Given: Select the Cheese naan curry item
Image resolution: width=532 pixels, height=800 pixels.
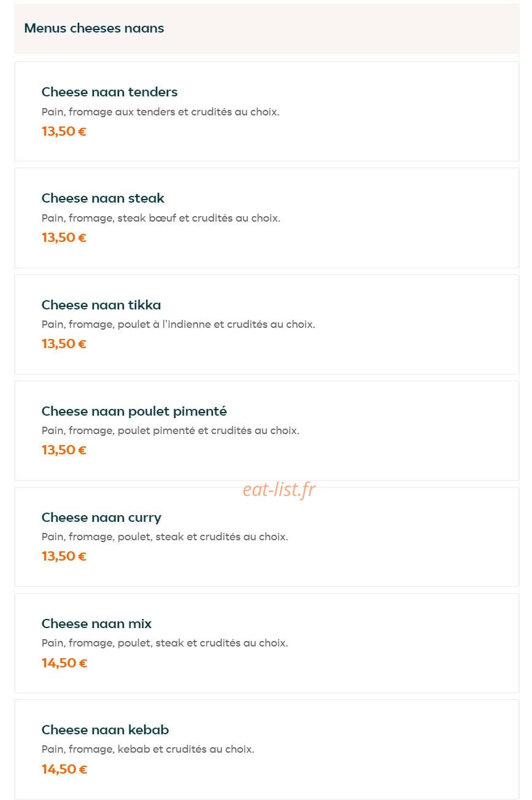Looking at the screenshot, I should [266, 537].
